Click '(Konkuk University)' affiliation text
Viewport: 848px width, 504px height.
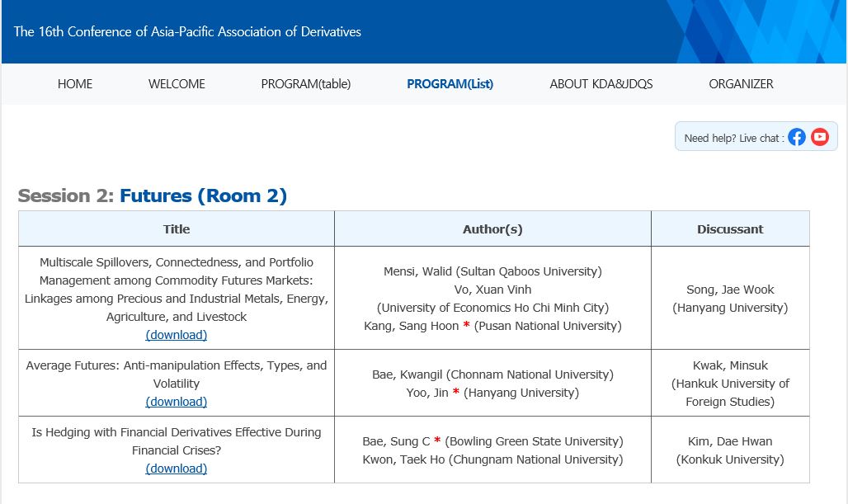pyautogui.click(x=730, y=459)
